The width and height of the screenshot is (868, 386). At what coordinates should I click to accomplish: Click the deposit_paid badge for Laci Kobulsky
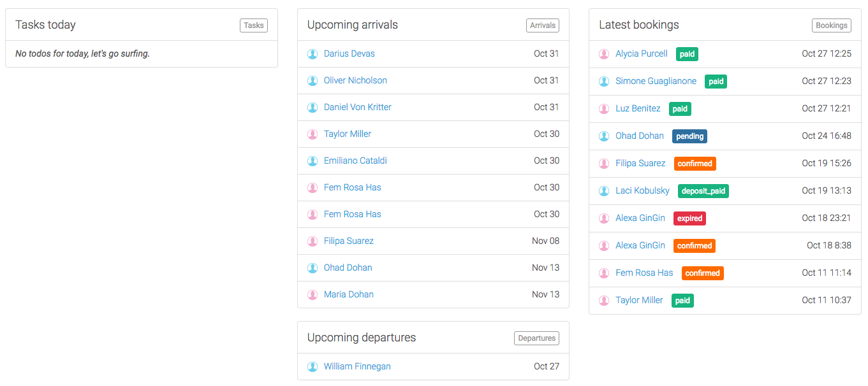(703, 191)
